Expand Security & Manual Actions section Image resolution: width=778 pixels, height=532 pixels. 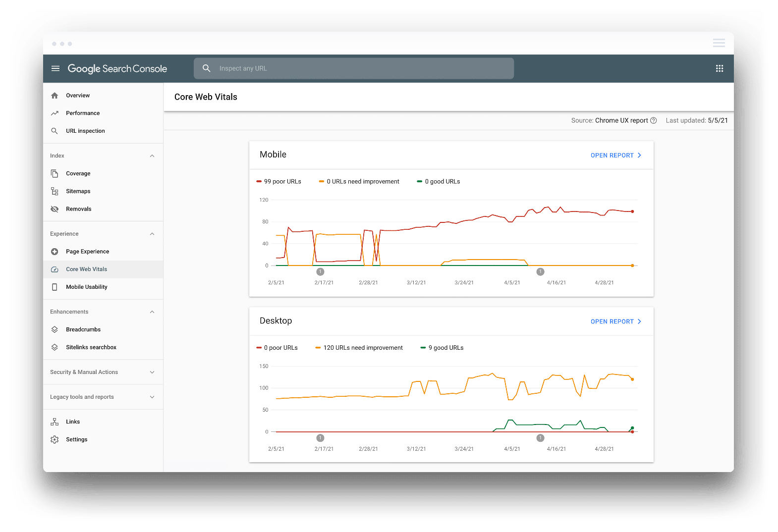pos(152,372)
